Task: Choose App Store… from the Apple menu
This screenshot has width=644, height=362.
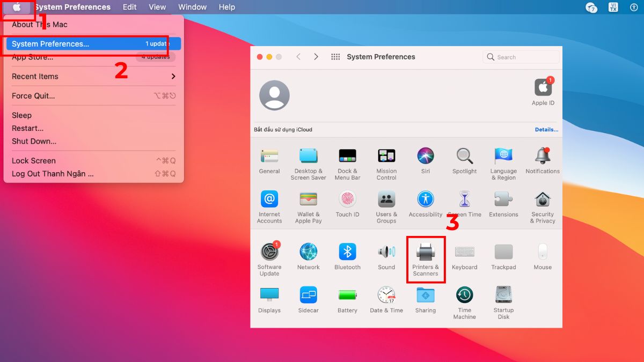Action: click(x=94, y=57)
